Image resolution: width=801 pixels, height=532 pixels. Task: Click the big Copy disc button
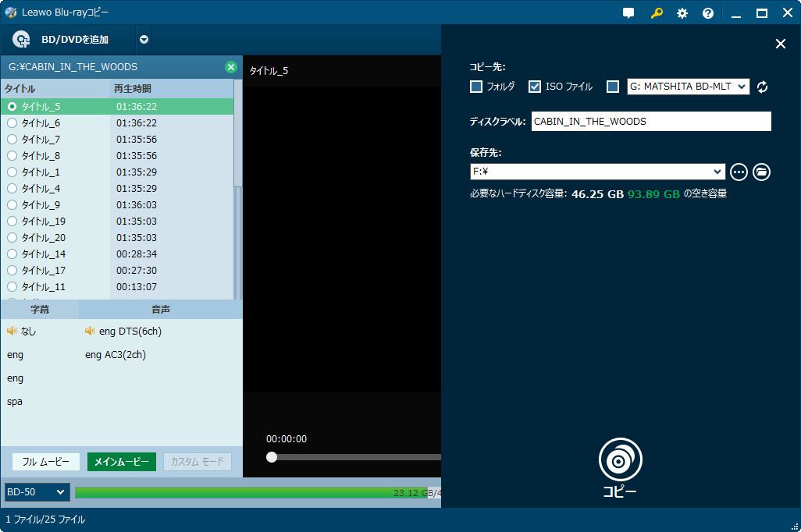click(x=620, y=460)
